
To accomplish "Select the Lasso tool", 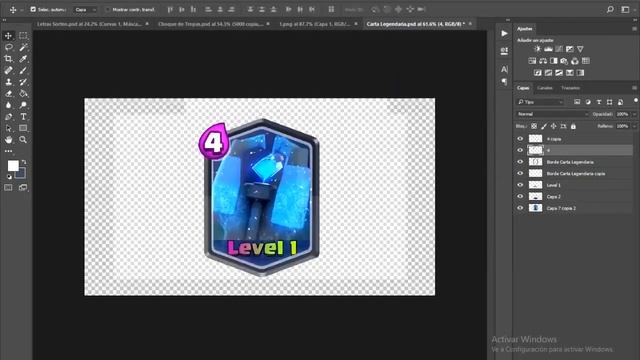I will click(x=9, y=47).
